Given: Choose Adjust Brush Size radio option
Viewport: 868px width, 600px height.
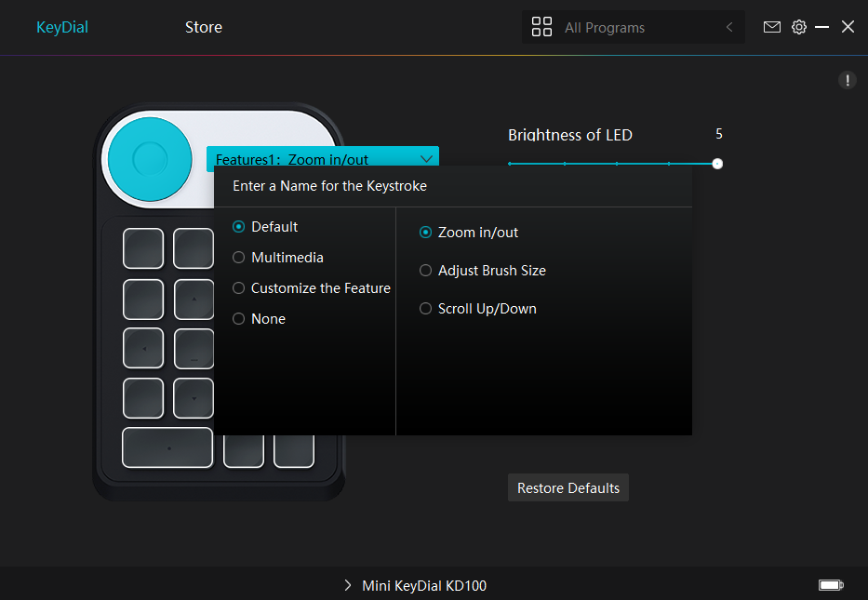Looking at the screenshot, I should (x=483, y=270).
